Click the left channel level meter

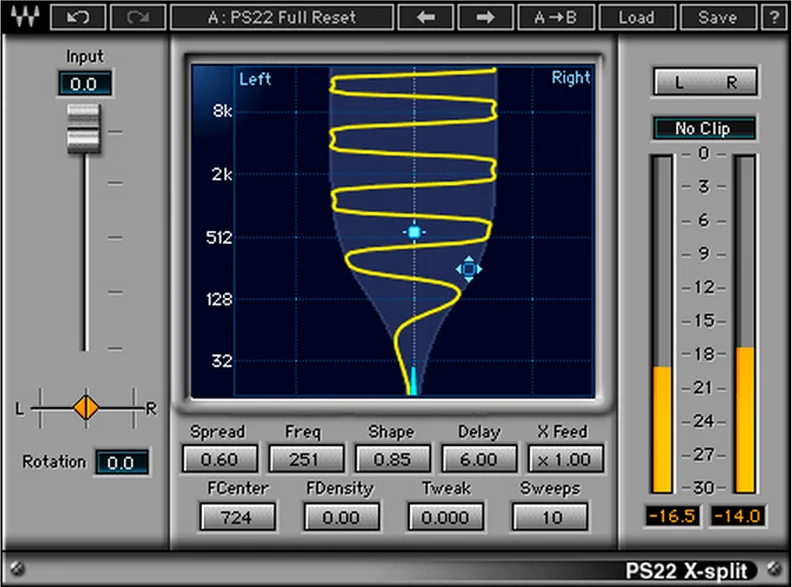[662, 324]
